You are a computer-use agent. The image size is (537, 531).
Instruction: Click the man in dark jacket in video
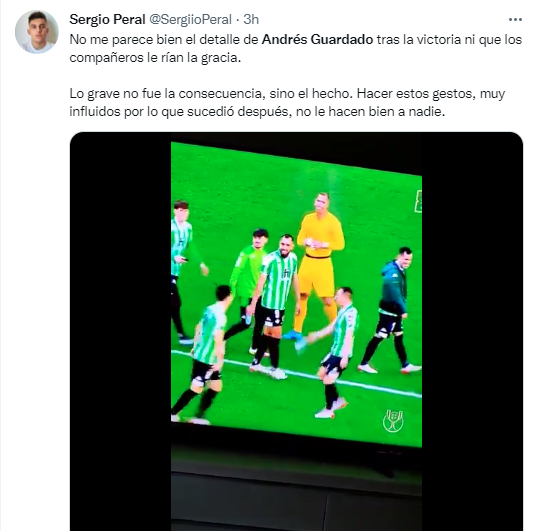pos(391,310)
